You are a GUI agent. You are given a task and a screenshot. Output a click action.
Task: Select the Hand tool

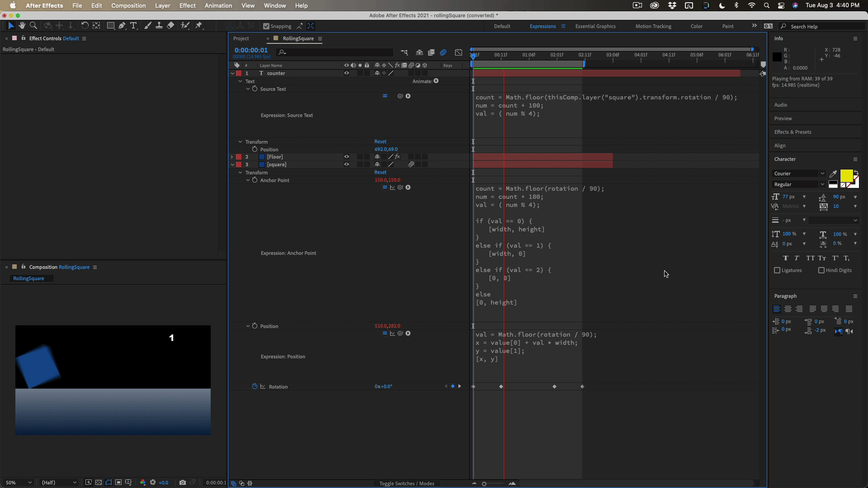tap(22, 26)
